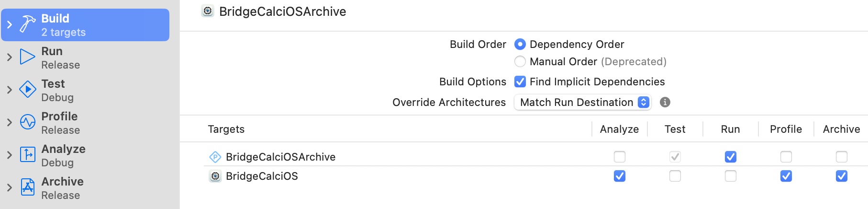Expand the Test action disclosure chevron
Screen dimensions: 868x209
tap(10, 90)
